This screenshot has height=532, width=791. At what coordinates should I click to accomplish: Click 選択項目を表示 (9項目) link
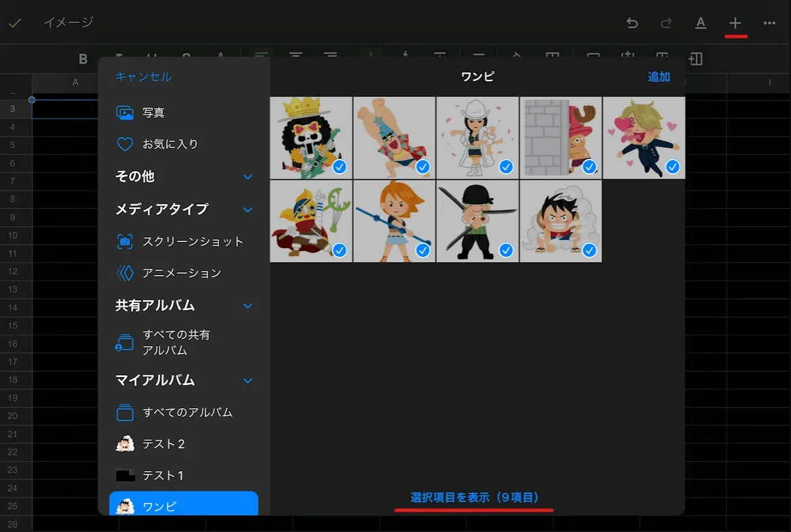point(474,498)
